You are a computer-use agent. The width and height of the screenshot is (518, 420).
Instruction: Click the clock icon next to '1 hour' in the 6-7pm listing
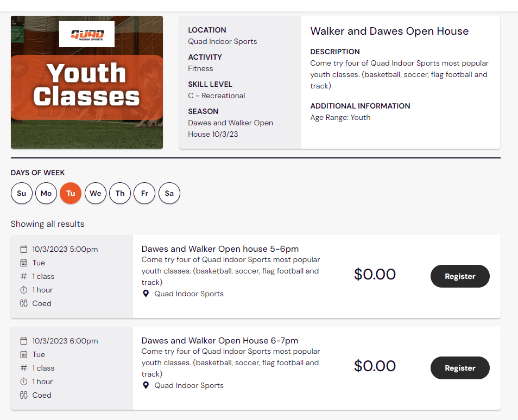click(23, 381)
